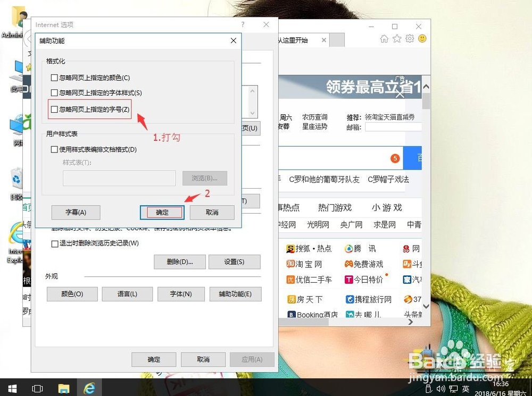Open the 央广网 link

point(351,224)
